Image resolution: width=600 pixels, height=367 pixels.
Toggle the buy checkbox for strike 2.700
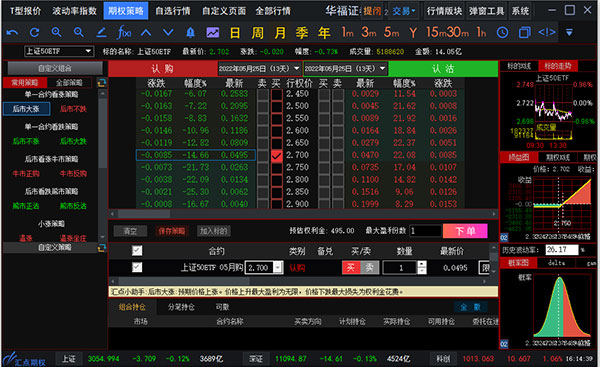tap(276, 155)
